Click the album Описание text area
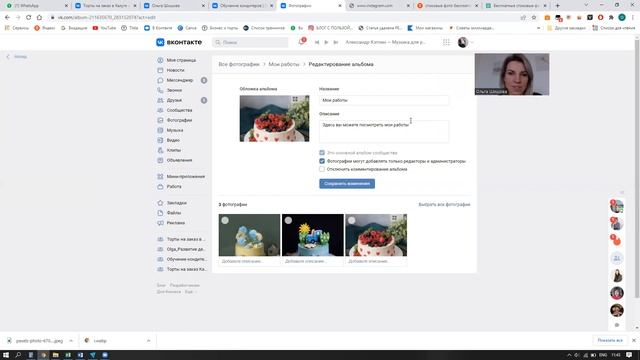Screen dimensions: 640x360 click(x=384, y=131)
